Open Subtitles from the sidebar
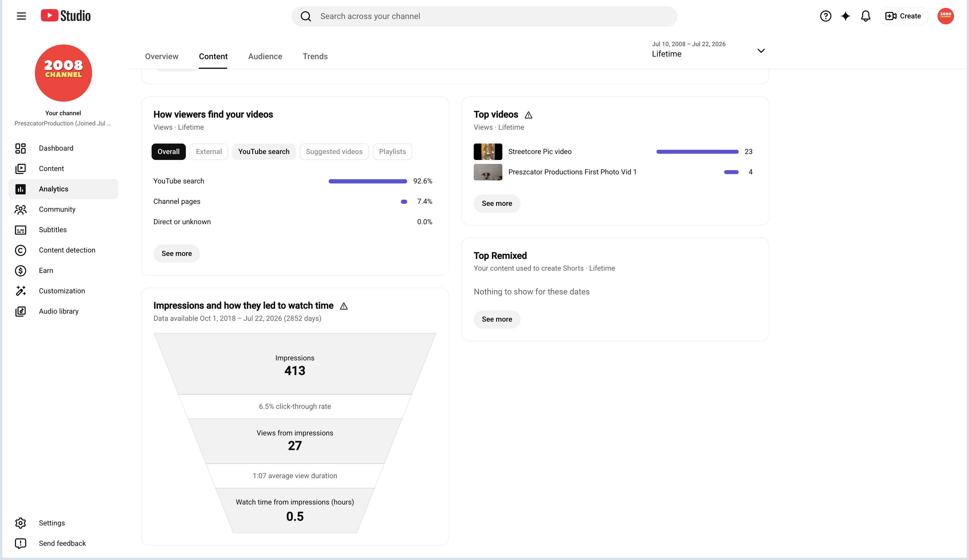The height and width of the screenshot is (560, 969). [63, 230]
